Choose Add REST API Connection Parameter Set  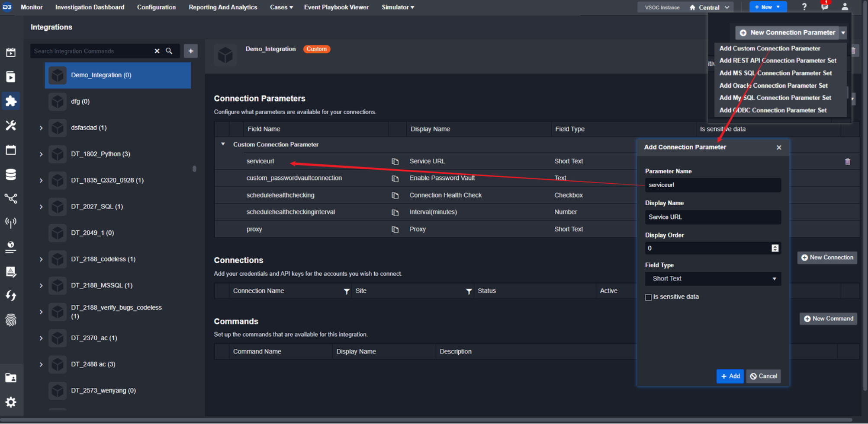[778, 61]
